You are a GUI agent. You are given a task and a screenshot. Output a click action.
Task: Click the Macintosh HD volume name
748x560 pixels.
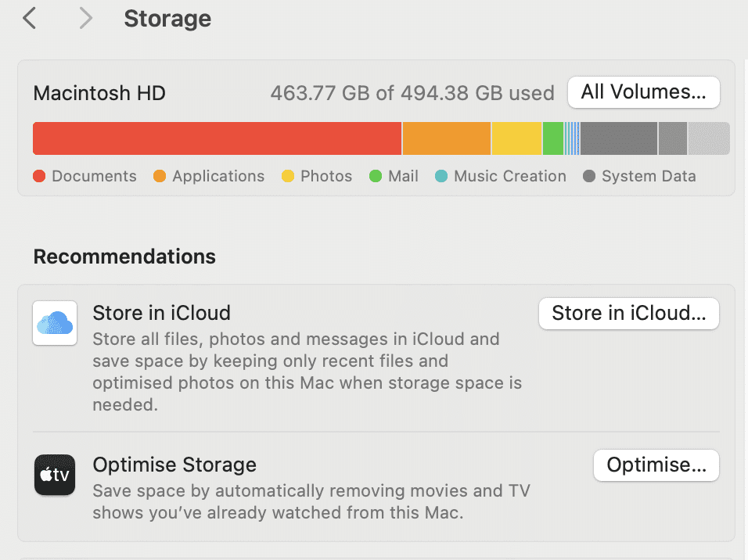click(x=99, y=93)
